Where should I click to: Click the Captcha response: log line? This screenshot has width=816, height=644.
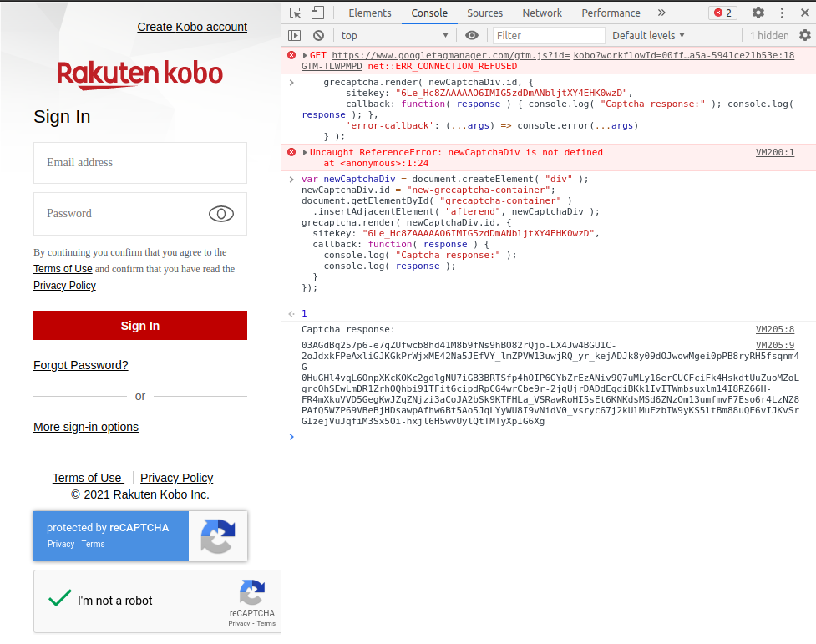348,329
